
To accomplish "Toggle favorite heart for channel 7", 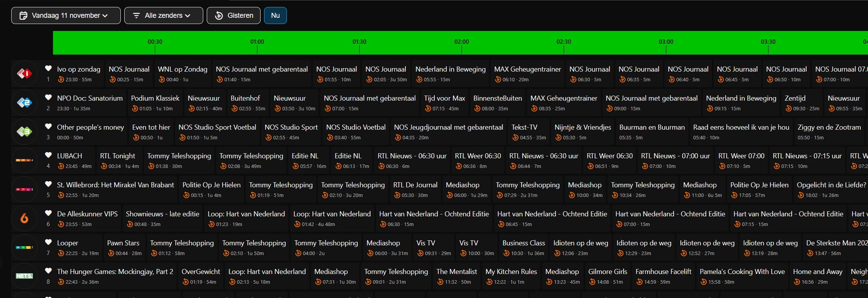I will (x=48, y=242).
